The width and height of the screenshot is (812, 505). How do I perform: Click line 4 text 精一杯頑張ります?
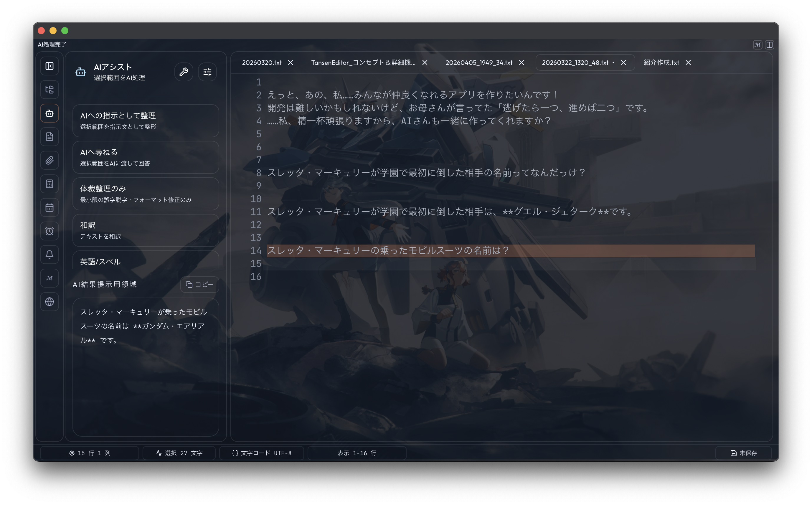(x=409, y=121)
